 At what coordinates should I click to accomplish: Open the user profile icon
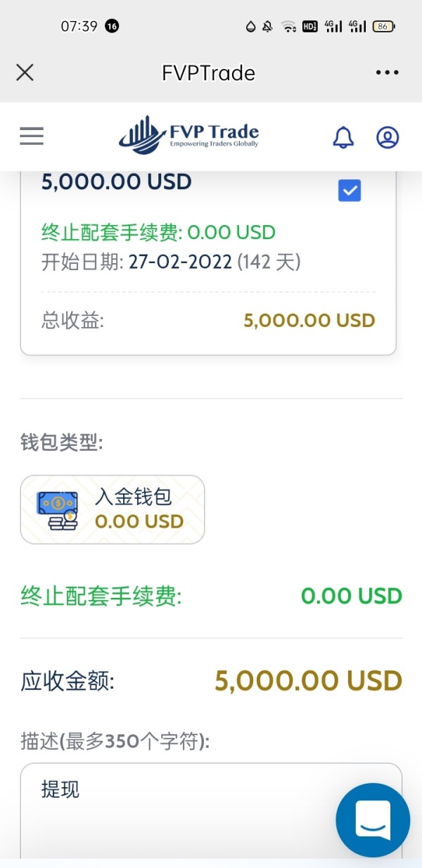pyautogui.click(x=388, y=137)
